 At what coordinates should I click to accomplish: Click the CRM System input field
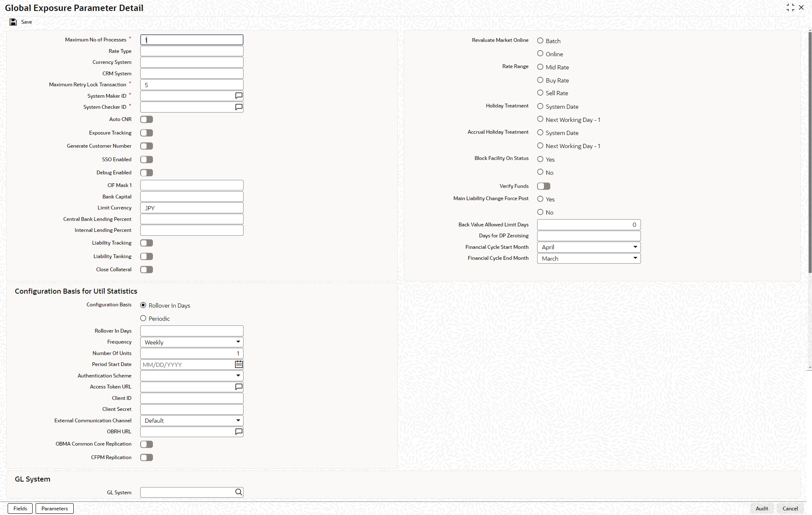[x=192, y=74]
